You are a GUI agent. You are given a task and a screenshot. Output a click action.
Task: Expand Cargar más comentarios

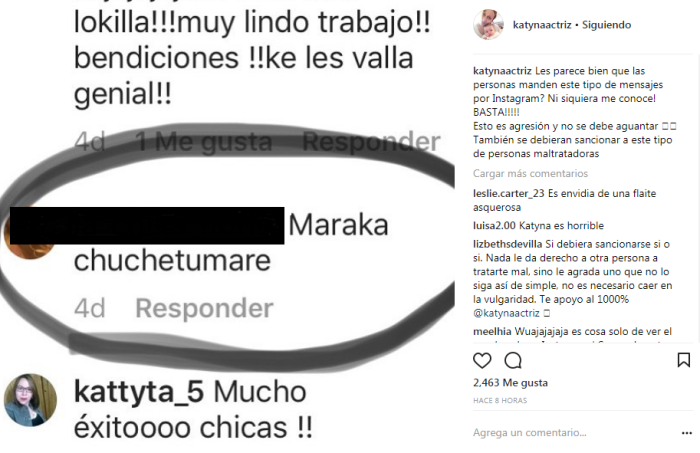[530, 173]
